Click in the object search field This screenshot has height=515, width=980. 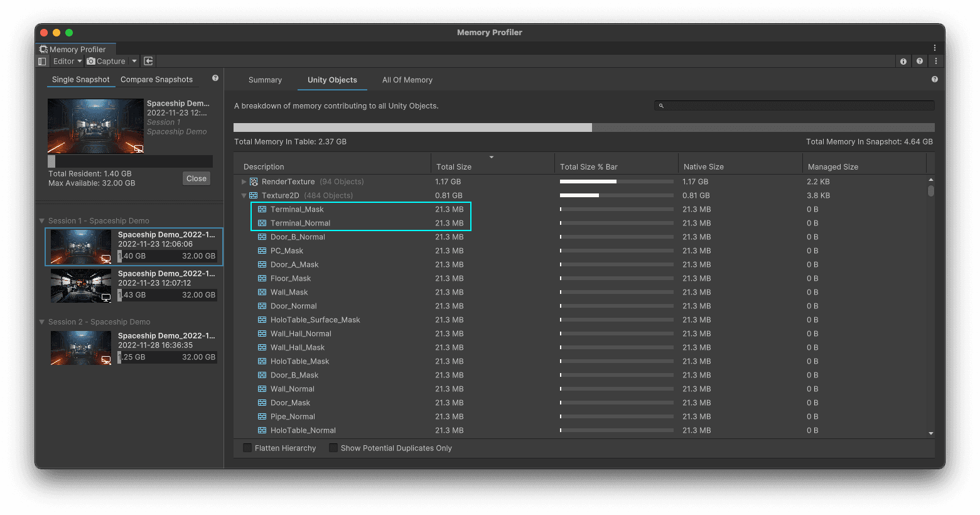(794, 106)
